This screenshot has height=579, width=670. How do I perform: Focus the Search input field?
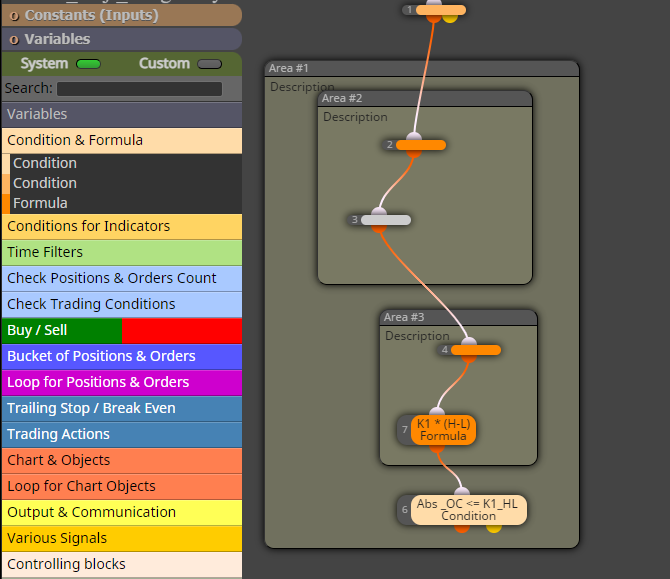139,89
